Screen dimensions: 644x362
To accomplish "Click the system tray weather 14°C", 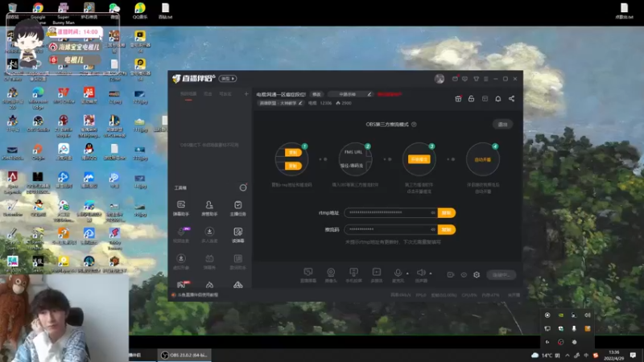I will coord(546,355).
